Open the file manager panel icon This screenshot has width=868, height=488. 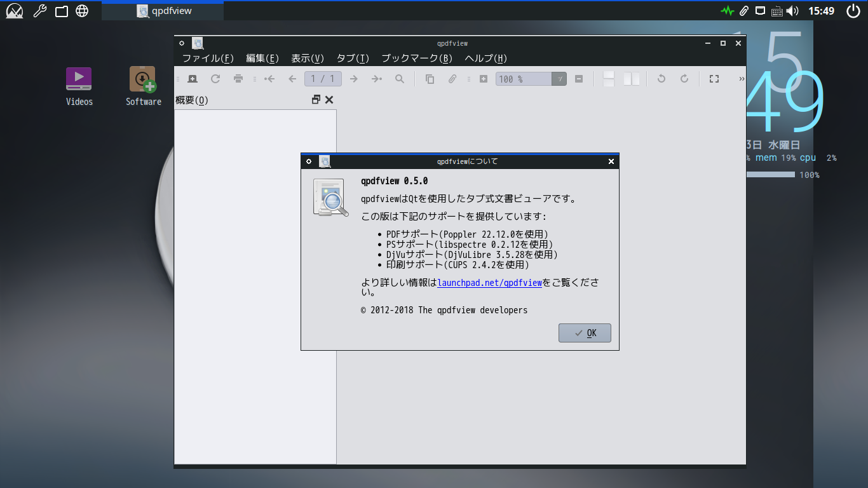click(61, 11)
